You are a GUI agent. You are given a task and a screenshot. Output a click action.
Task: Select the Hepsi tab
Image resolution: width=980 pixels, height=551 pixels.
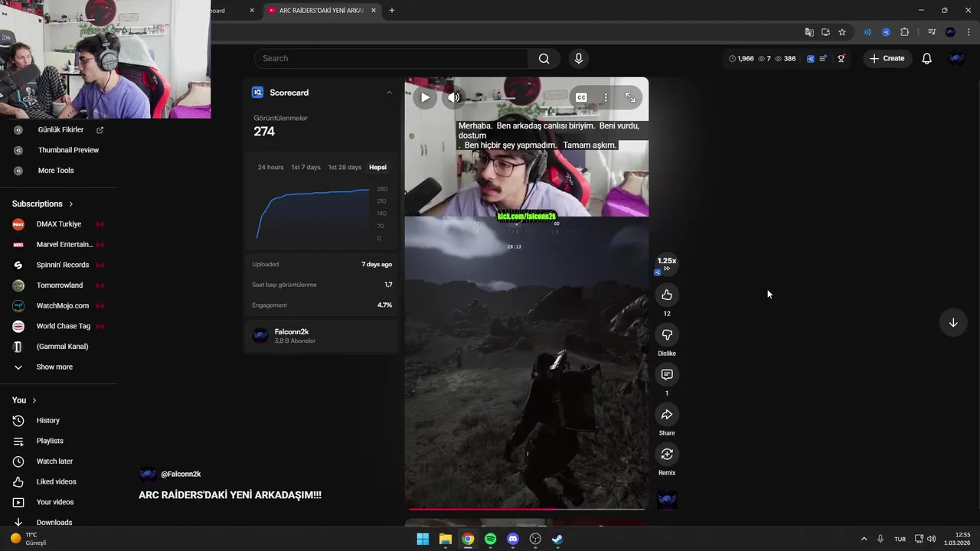coord(377,167)
